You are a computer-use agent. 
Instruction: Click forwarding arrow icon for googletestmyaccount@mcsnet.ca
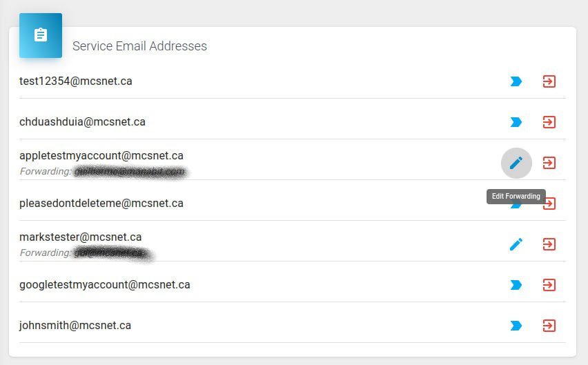pos(516,285)
